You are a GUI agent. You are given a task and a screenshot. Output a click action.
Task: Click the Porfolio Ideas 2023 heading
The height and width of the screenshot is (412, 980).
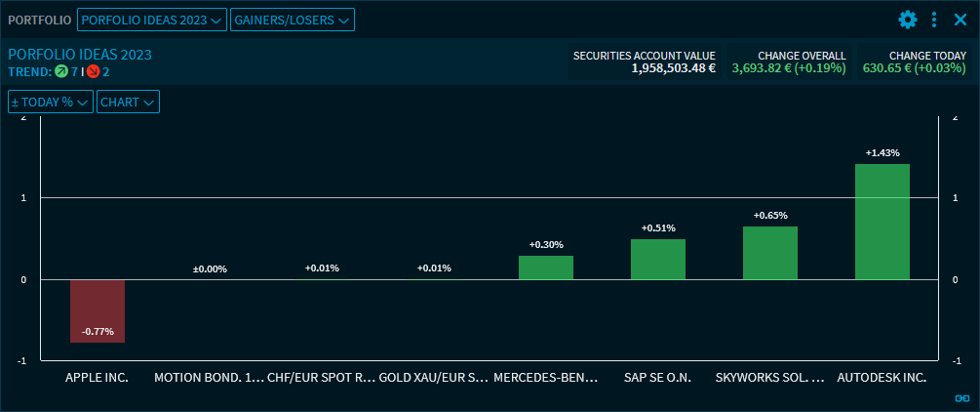[x=80, y=55]
